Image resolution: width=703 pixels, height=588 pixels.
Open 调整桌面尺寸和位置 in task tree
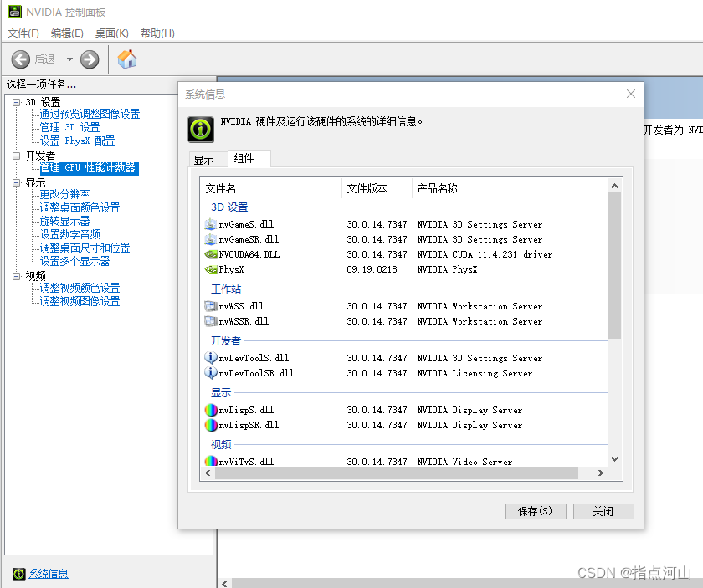85,248
